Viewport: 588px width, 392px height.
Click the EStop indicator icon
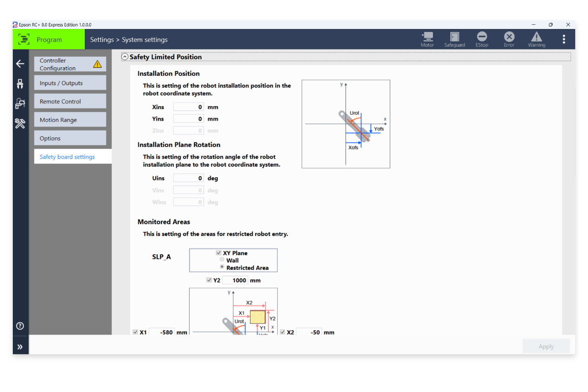point(482,37)
